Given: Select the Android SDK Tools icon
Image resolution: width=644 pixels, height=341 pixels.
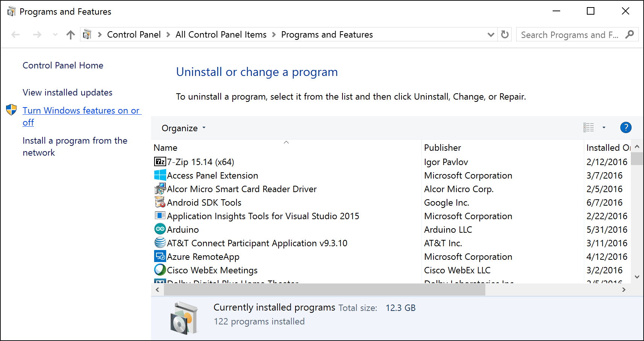Looking at the screenshot, I should click(159, 202).
